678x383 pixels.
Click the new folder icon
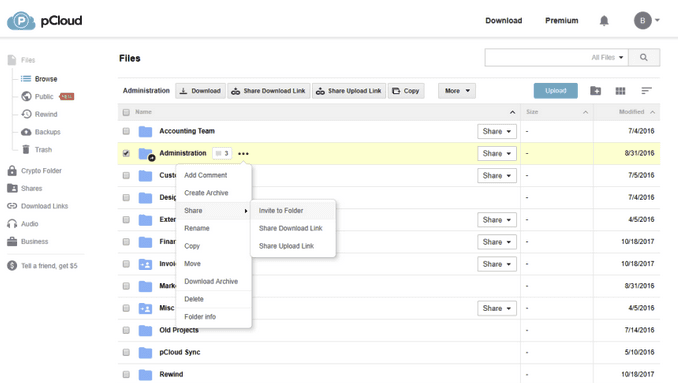coord(595,91)
